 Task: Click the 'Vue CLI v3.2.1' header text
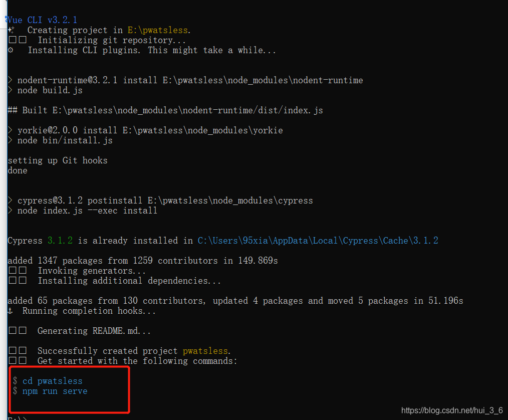43,20
